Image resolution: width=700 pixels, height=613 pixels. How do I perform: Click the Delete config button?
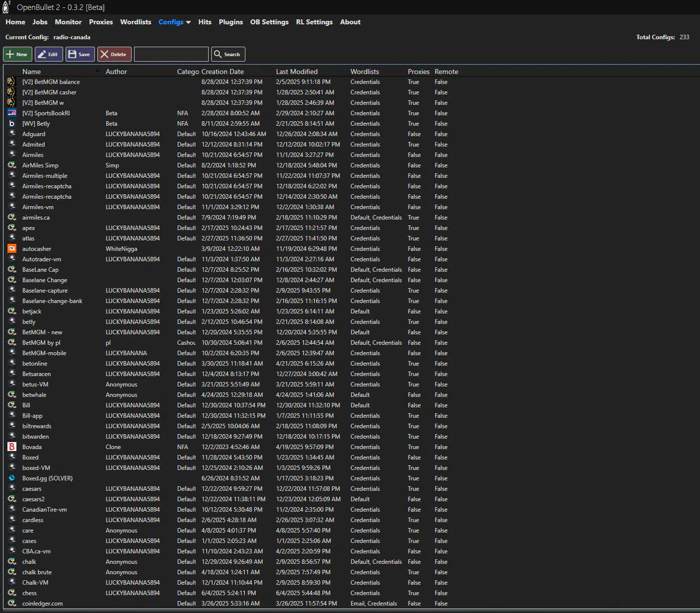[114, 54]
